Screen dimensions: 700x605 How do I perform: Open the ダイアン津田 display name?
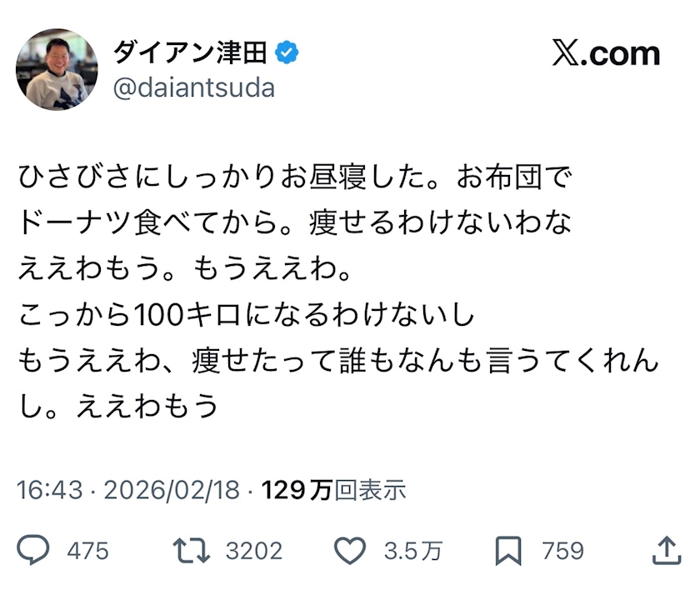190,53
